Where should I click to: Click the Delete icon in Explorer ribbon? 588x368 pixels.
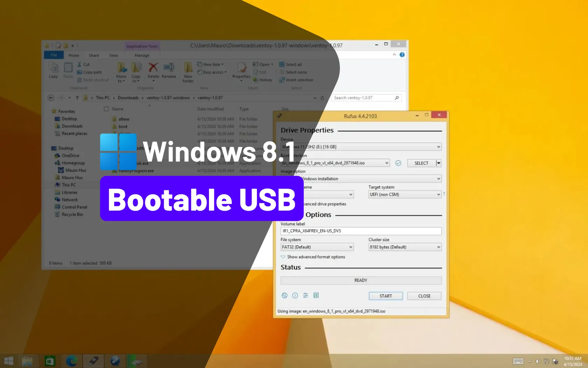point(153,70)
